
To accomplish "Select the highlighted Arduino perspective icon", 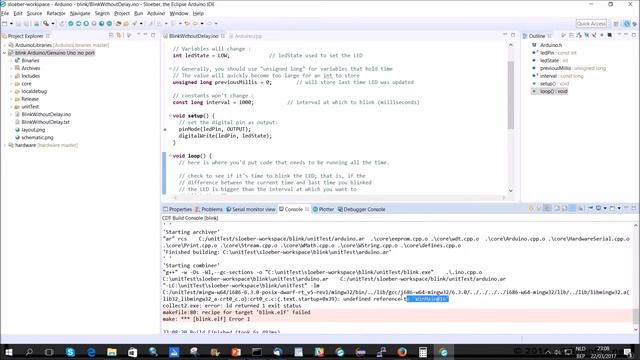I will (627, 24).
